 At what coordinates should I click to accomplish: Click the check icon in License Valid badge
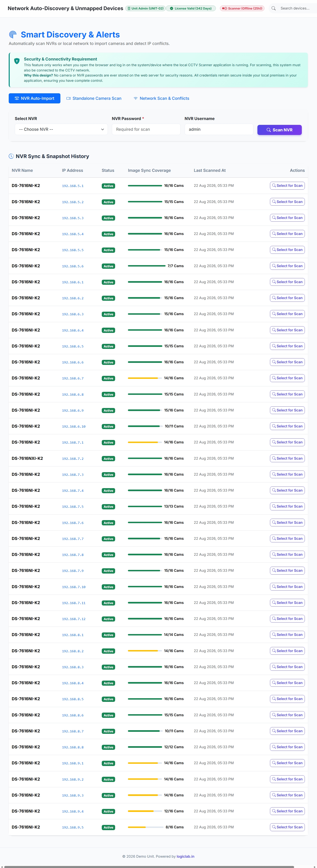(x=171, y=8)
